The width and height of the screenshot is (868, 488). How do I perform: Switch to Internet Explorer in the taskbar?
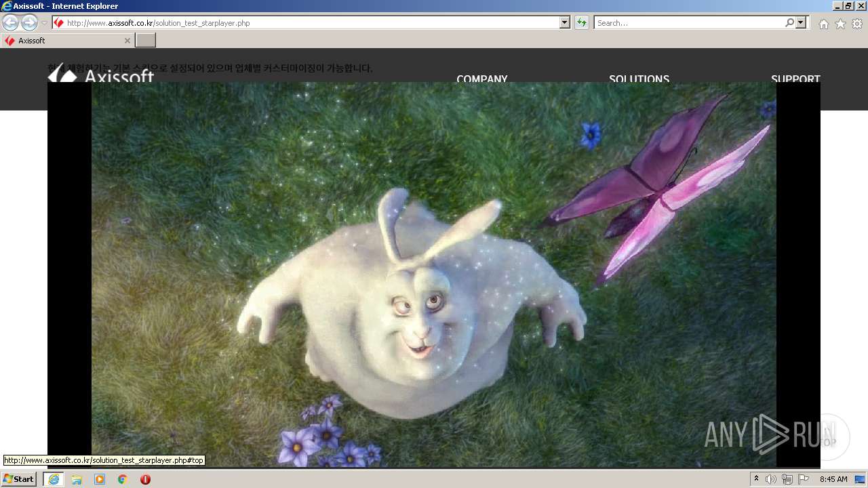(54, 479)
